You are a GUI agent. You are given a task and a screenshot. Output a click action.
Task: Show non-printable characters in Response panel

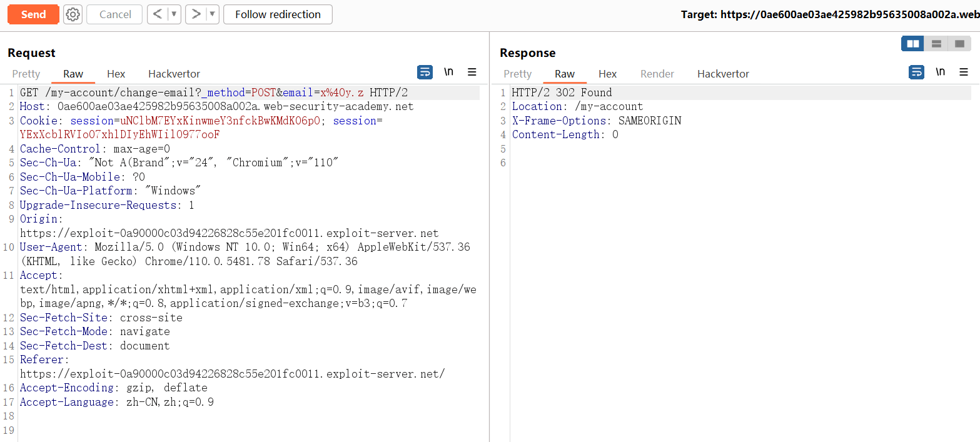click(x=940, y=72)
